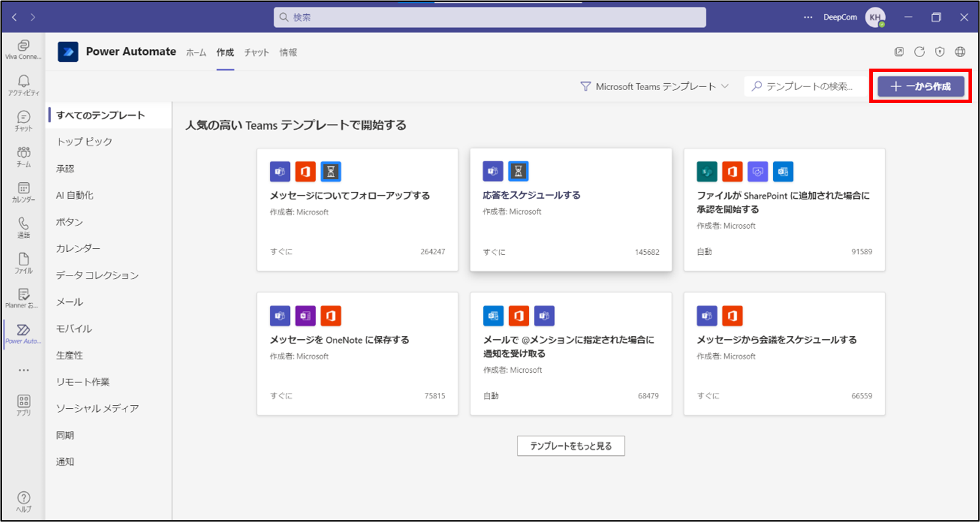Open 通話 phone icon in the rail
Viewport: 980px width, 522px height.
pos(24,228)
